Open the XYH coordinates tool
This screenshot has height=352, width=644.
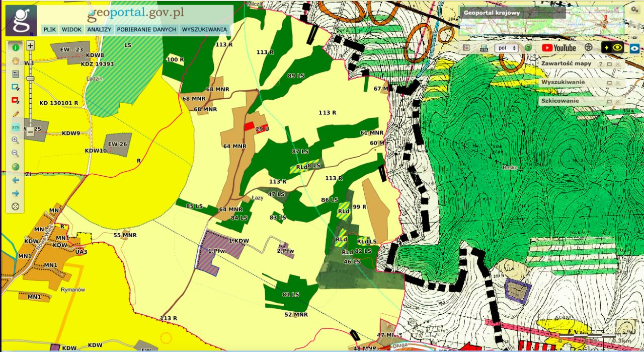(16, 127)
